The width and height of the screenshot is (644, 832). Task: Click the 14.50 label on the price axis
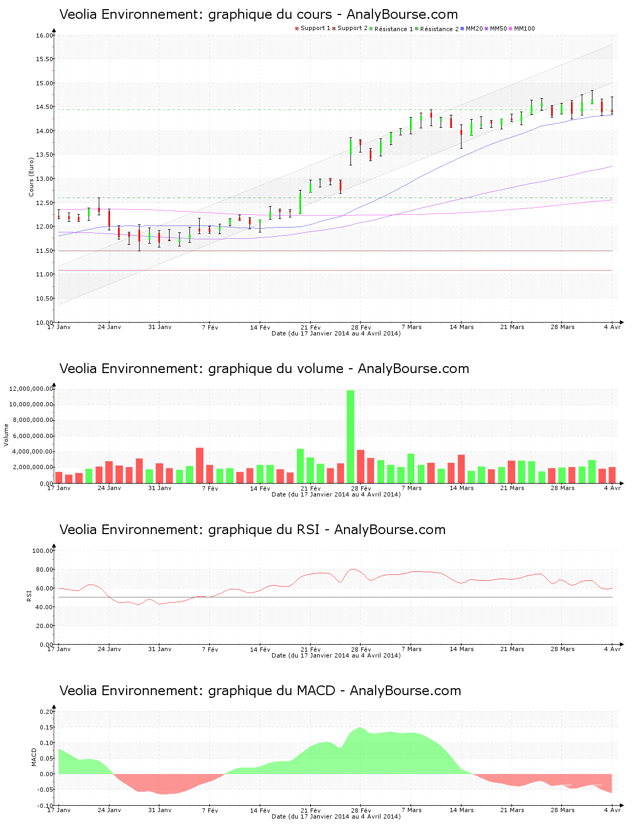click(45, 107)
